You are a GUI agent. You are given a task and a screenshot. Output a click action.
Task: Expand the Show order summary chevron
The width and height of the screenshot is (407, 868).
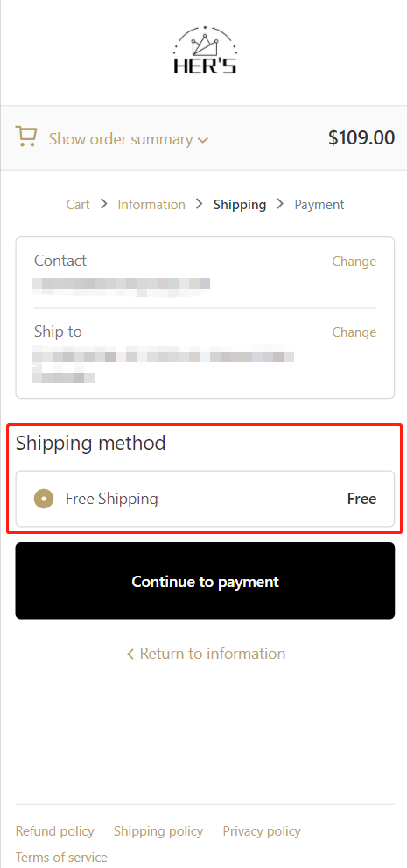(203, 141)
